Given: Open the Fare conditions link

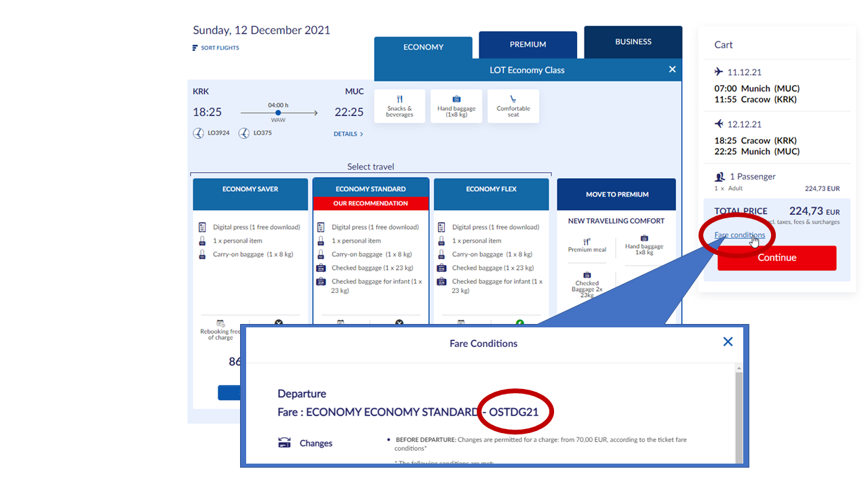Looking at the screenshot, I should (739, 235).
